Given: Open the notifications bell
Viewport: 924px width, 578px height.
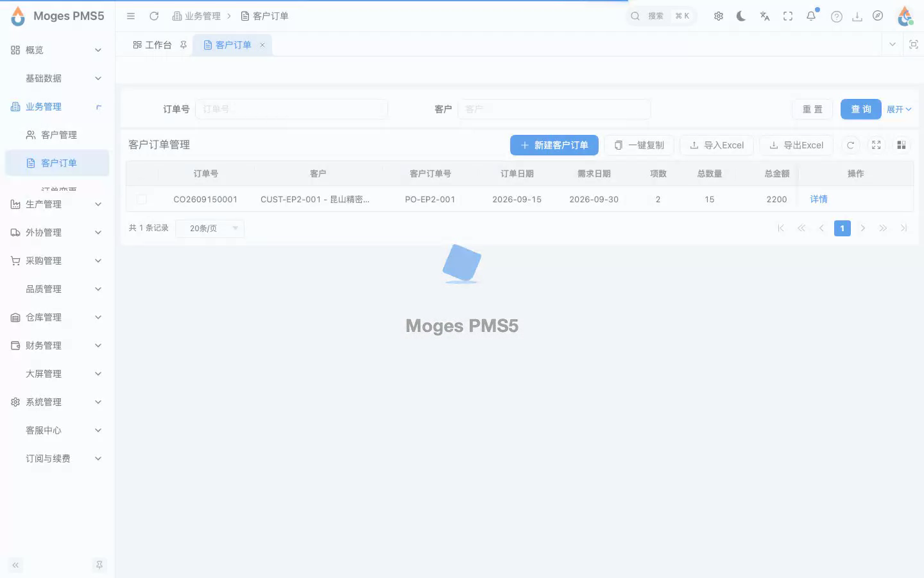Looking at the screenshot, I should tap(811, 16).
